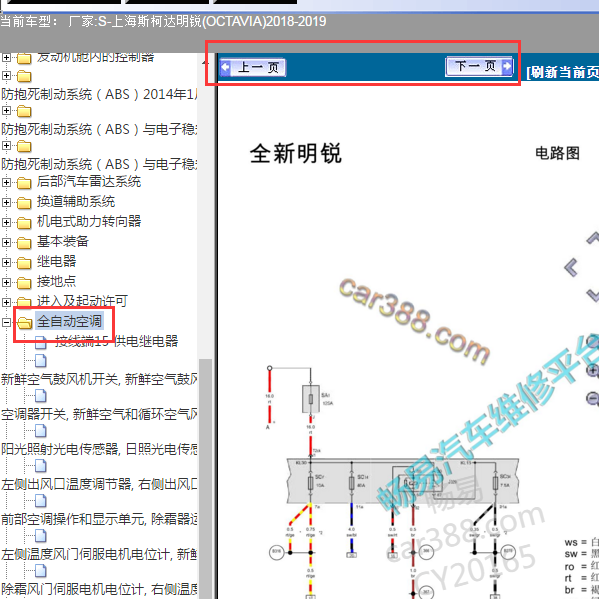Click the 当前车型 vehicle model text
The width and height of the screenshot is (599, 599).
pos(163,21)
